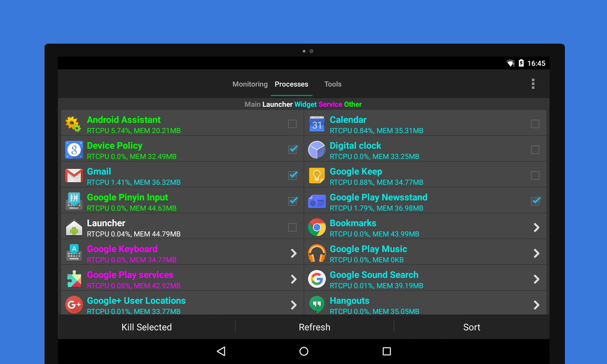
Task: Uncheck the Device Policy checkbox
Action: 293,149
